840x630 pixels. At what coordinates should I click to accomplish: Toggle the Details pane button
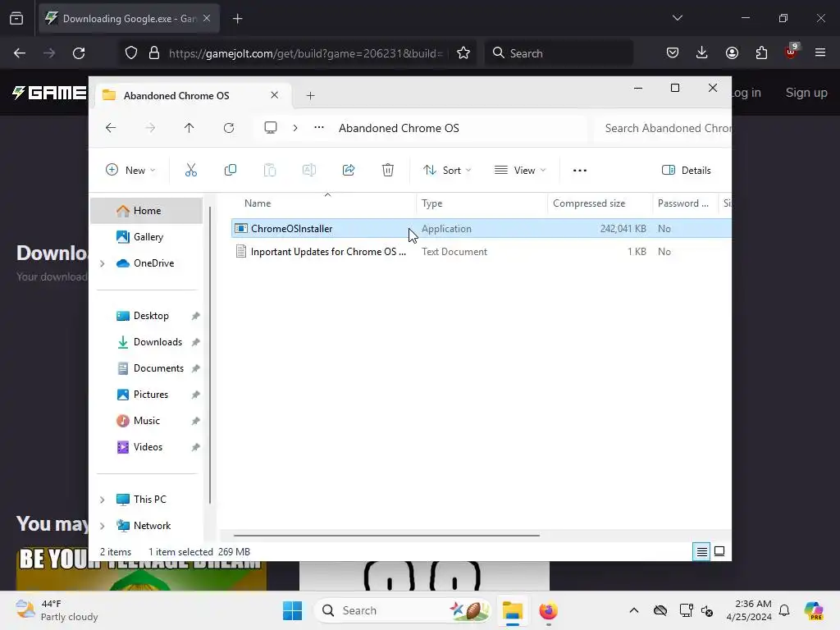[687, 171]
